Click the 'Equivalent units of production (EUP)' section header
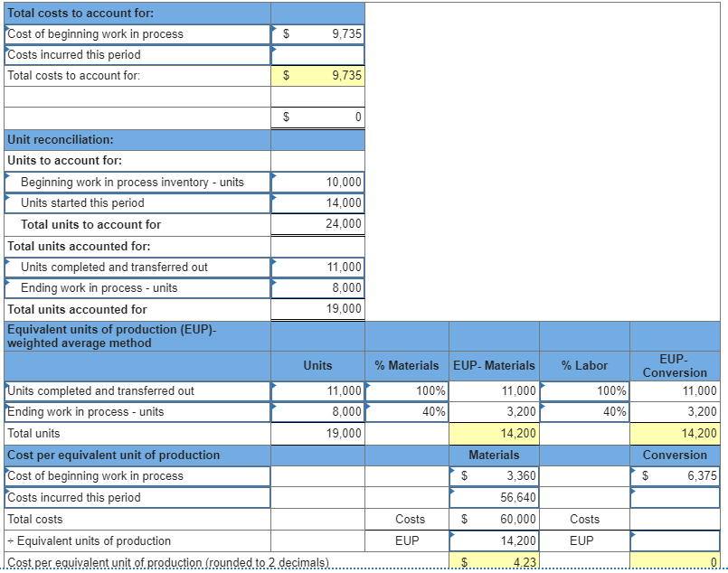The image size is (728, 573). click(137, 336)
